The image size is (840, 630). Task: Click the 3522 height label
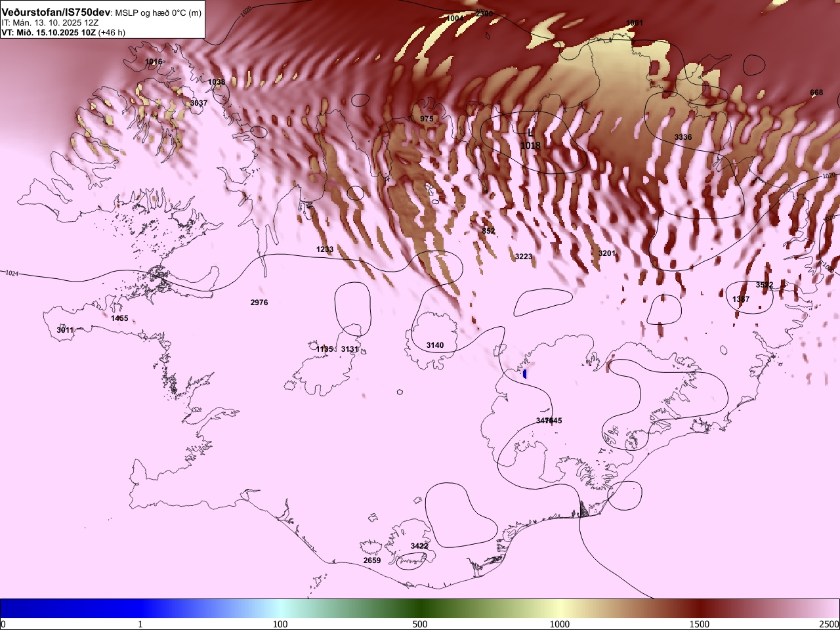(x=765, y=285)
